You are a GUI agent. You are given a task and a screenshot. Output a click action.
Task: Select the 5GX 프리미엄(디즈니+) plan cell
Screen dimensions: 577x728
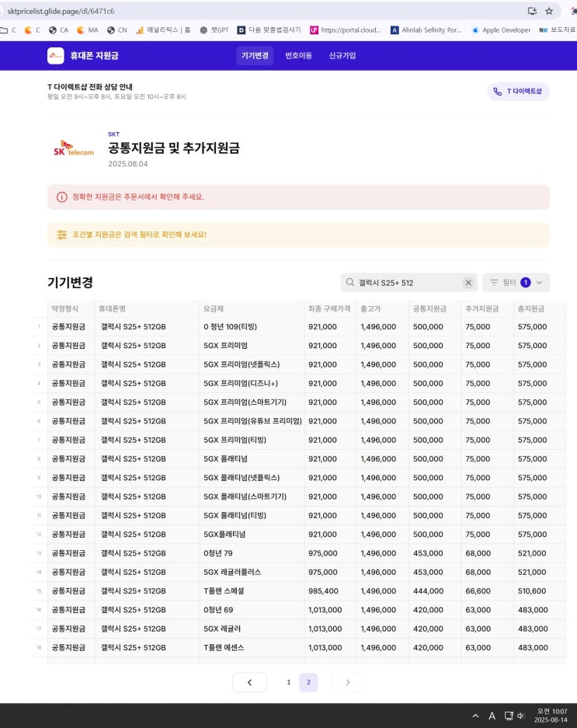[252, 384]
